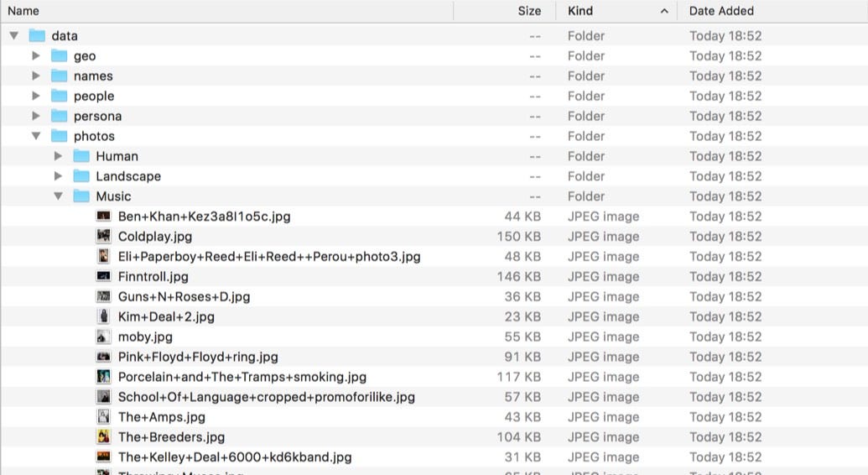Sort by the Date Added column header
This screenshot has width=868, height=475.
(772, 11)
